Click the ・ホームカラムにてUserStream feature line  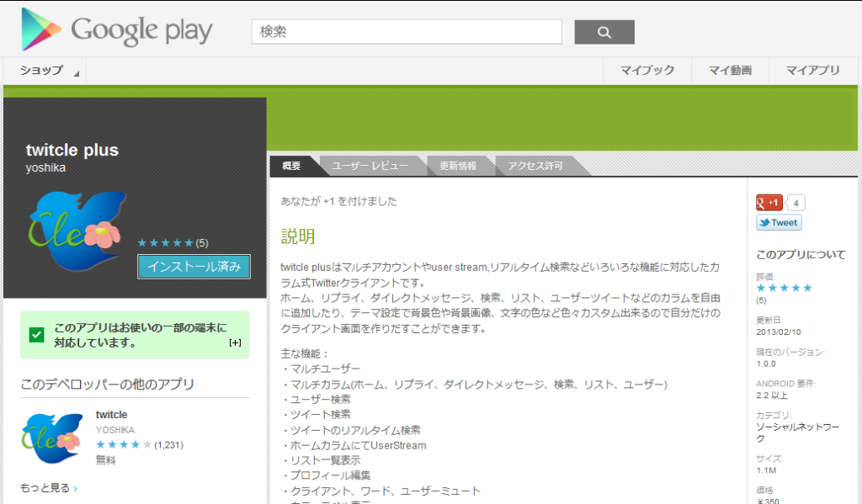354,445
